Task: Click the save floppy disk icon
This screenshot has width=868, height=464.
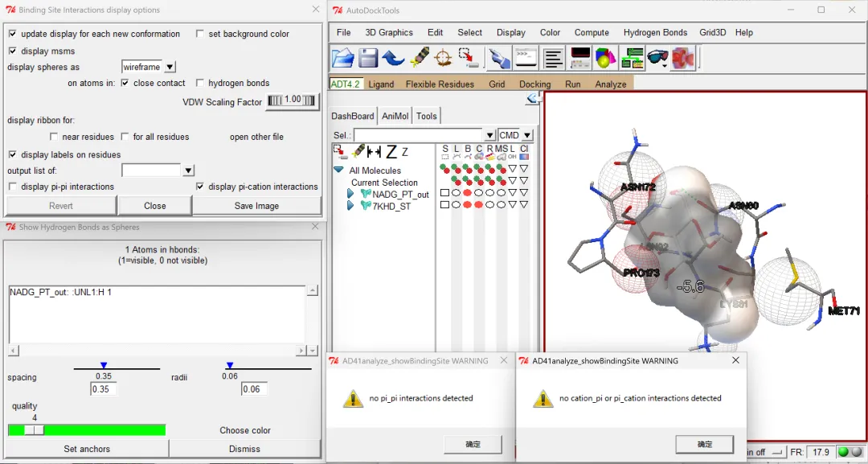Action: 367,58
